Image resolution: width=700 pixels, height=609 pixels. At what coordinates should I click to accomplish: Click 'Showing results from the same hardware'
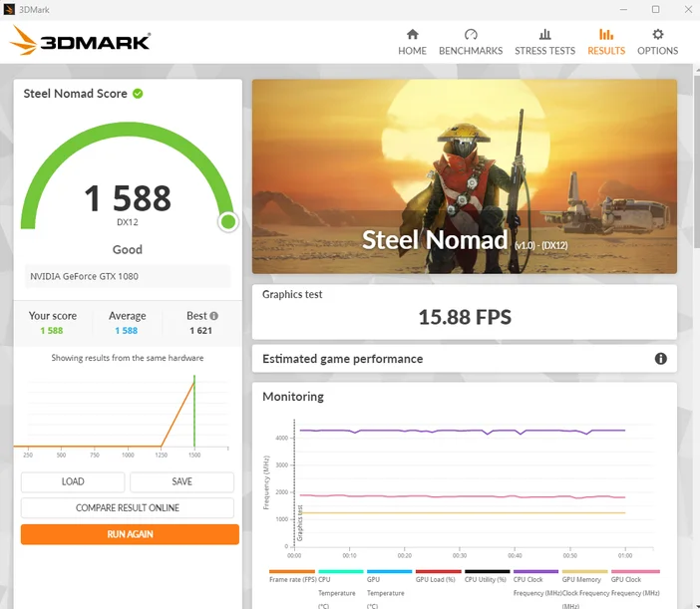tap(128, 358)
